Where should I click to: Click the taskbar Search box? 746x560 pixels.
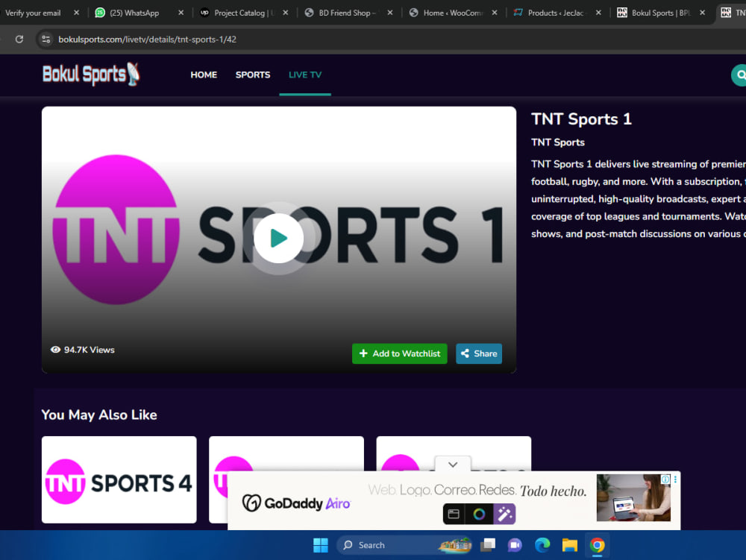[404, 545]
